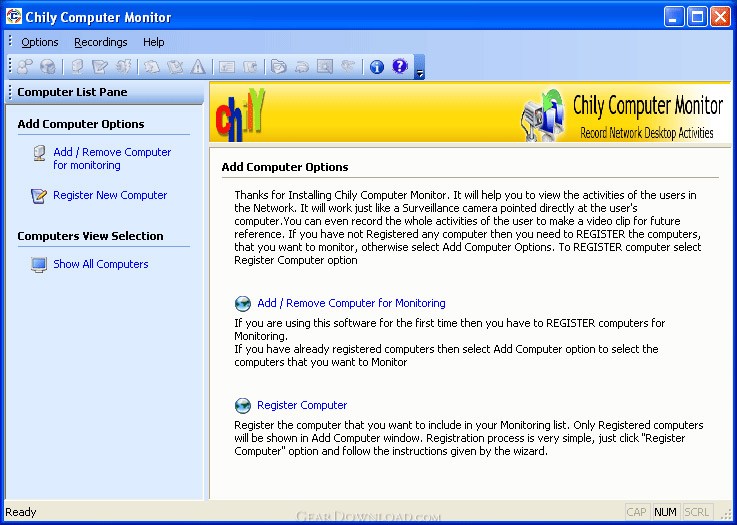Open the Options menu

point(40,42)
